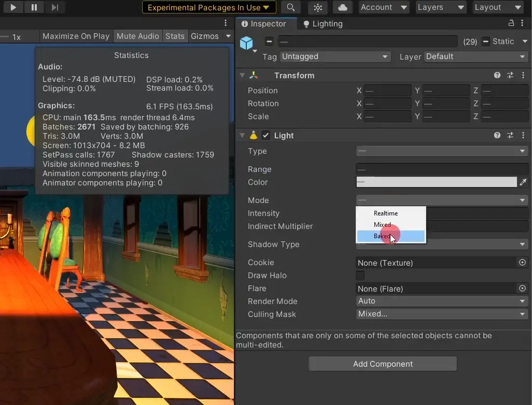Collapse the Transform component section

tap(242, 76)
